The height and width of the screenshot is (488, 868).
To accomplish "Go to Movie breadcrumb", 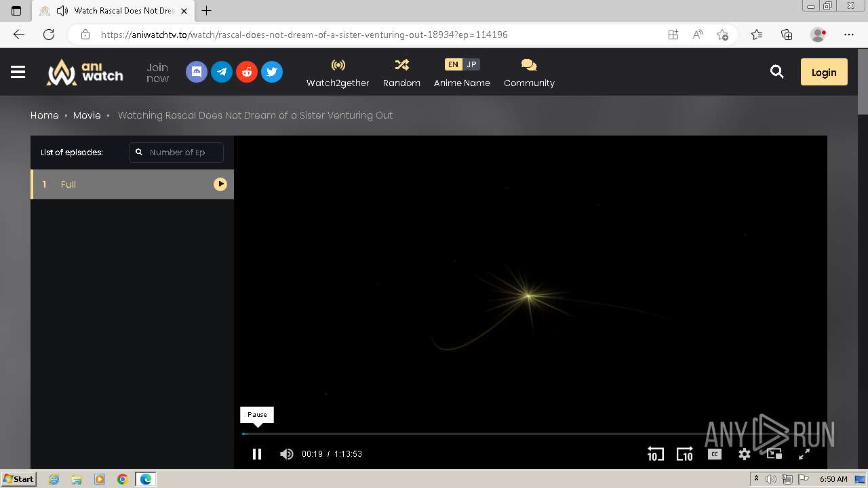I will 87,115.
